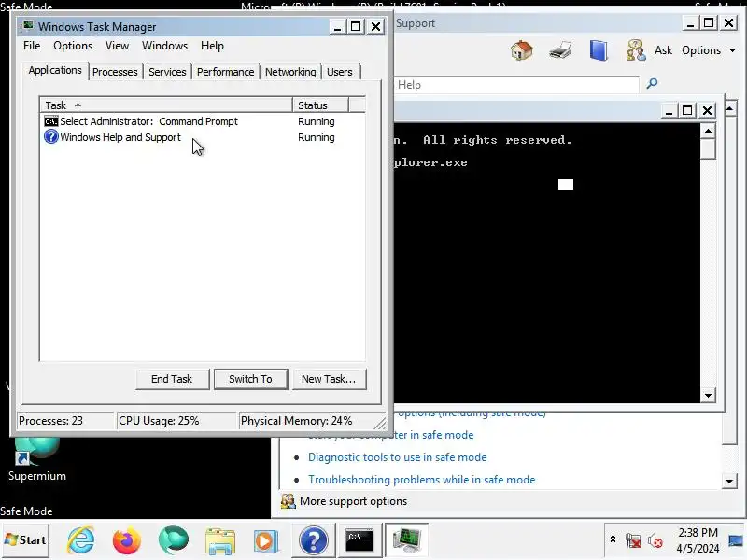
Task: Sort the list by the Task column header
Action: click(166, 105)
